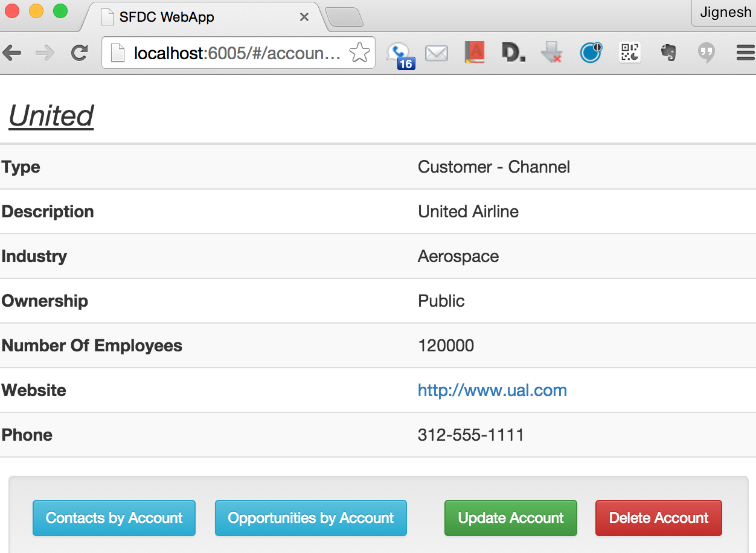Open a new tab
756x553 pixels.
pos(344,17)
